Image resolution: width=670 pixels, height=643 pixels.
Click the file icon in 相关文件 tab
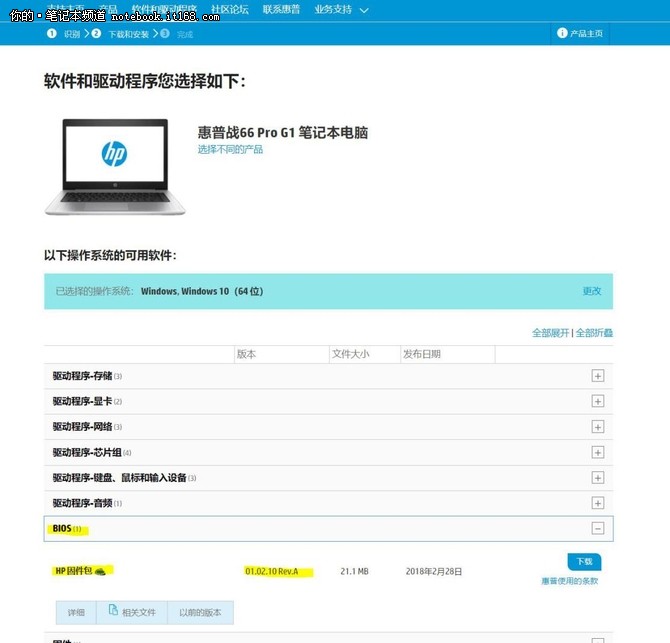coord(113,610)
